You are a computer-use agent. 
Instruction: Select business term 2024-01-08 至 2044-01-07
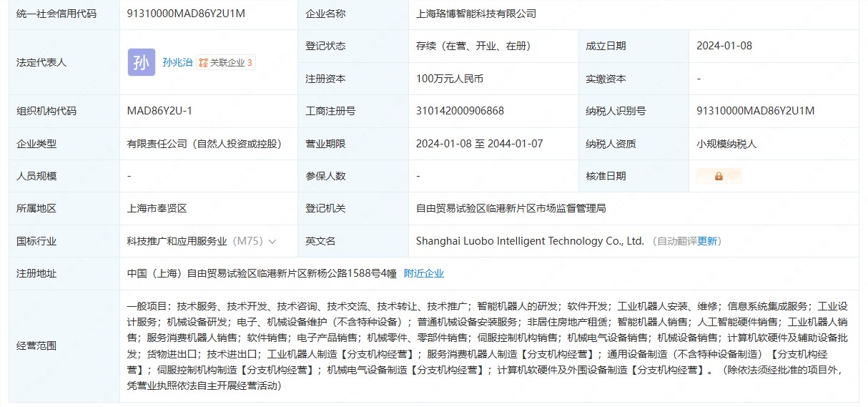coord(479,144)
